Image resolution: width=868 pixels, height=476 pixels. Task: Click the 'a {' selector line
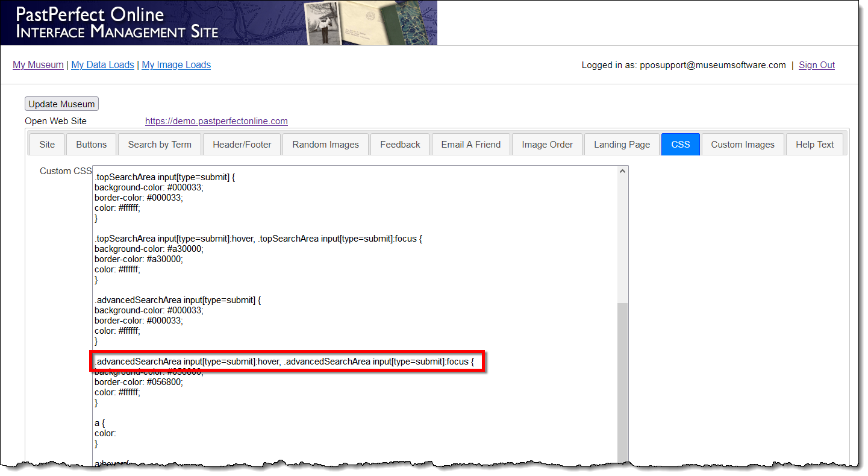[x=100, y=423]
